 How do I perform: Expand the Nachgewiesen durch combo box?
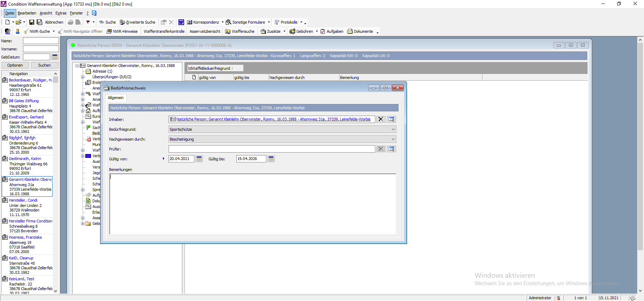[393, 139]
